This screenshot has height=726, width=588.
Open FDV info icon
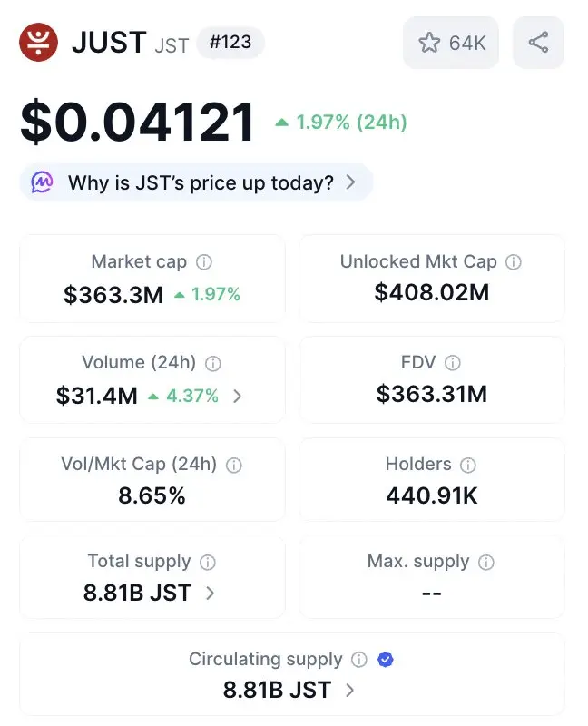tap(453, 362)
